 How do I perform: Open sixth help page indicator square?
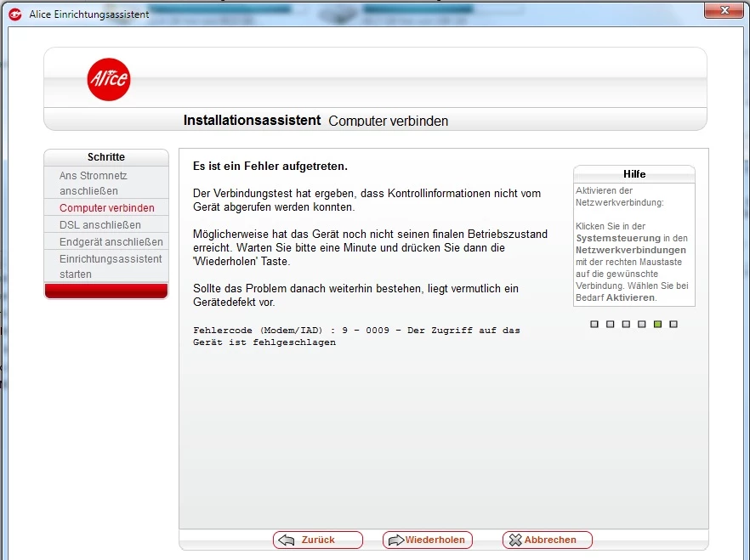[x=673, y=324]
